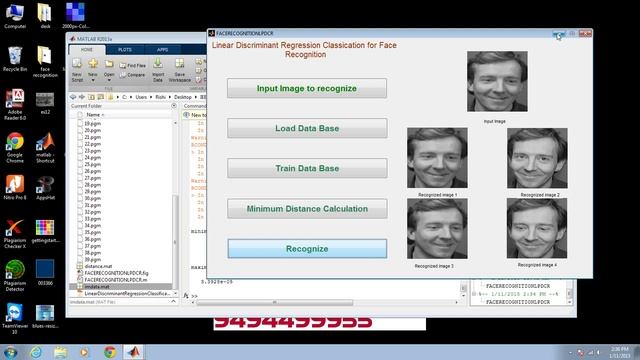
Task: Select the Plagiarism Checker X desktop icon
Action: (x=15, y=234)
